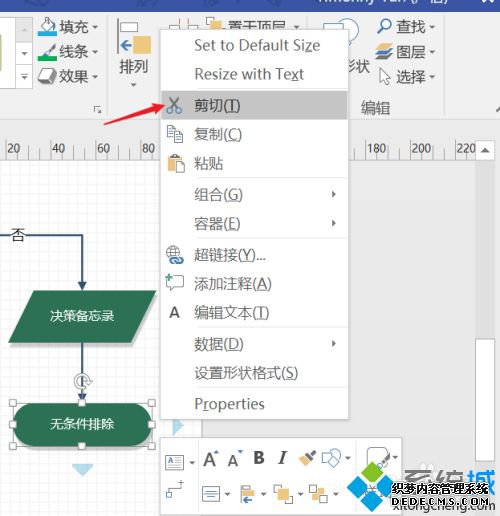Click the Paste clipboard icon in menu
Screen dimensions: 500x516
pyautogui.click(x=176, y=163)
